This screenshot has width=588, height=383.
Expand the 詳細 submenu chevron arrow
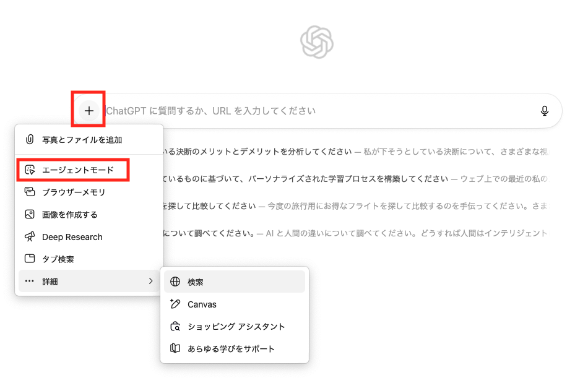(x=150, y=282)
